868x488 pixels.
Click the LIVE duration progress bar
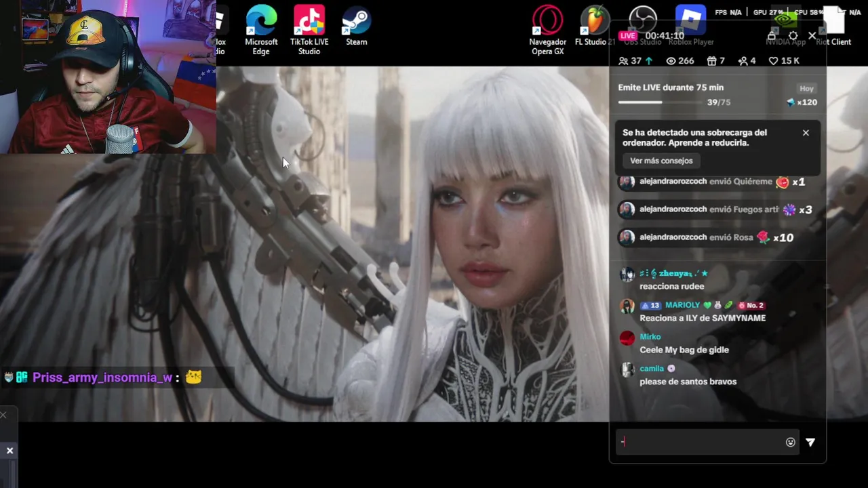659,102
